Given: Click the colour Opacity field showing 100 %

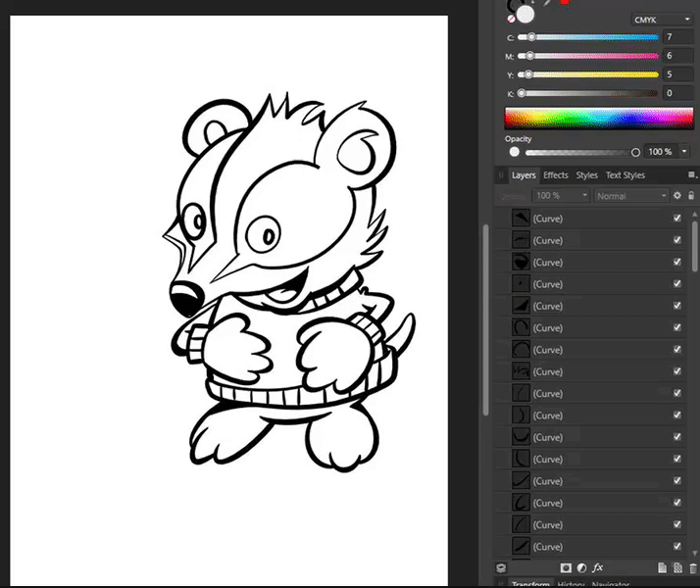Looking at the screenshot, I should tap(662, 152).
